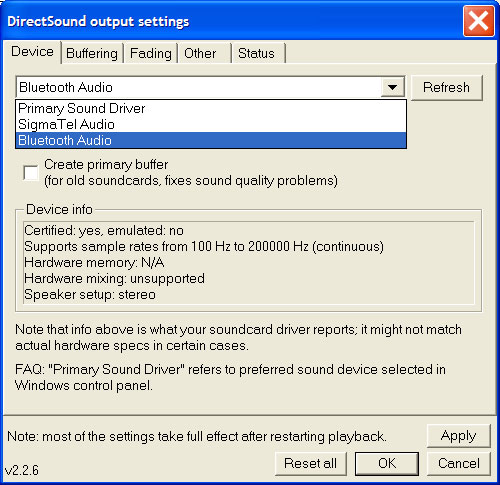Close the DirectSound output settings dialog

pos(479,21)
